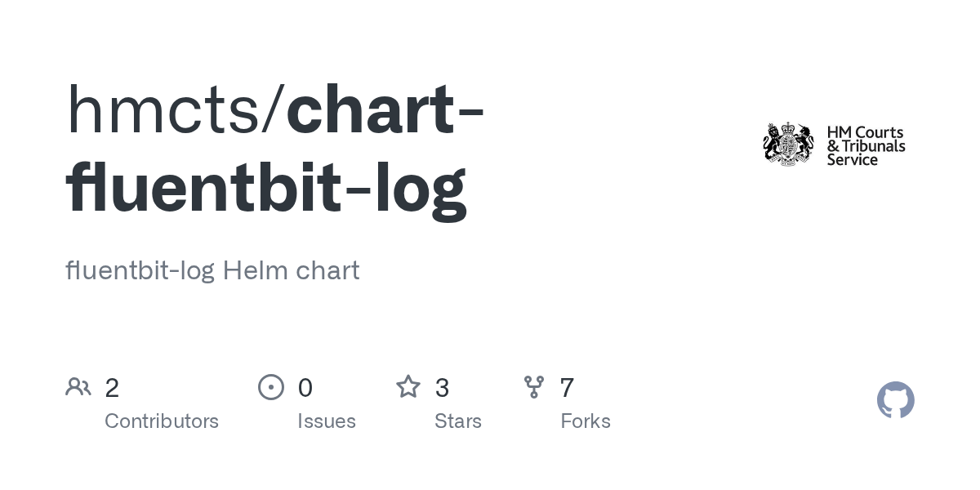The image size is (980, 490).
Task: Open the "Stars" label
Action: [x=458, y=421]
